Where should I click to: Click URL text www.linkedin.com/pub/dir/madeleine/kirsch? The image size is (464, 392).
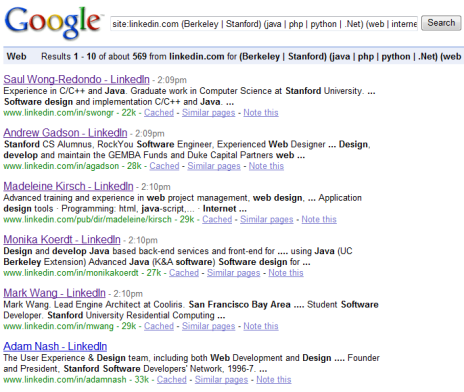point(88,219)
